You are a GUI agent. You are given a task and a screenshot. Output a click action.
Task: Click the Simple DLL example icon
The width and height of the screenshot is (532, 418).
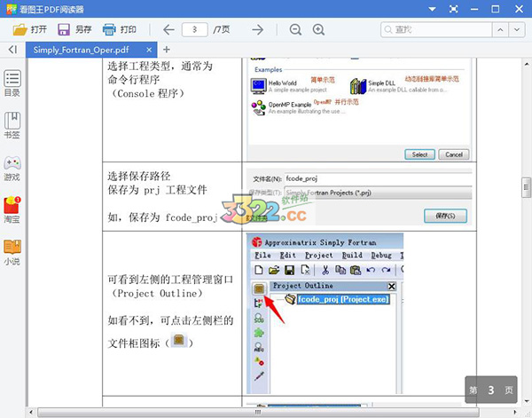358,86
